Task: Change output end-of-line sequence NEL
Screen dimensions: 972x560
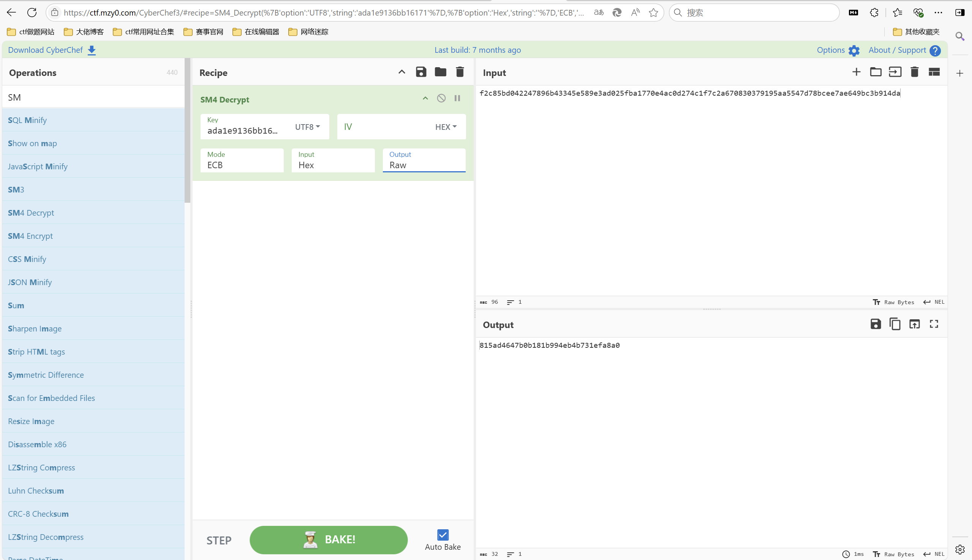Action: pyautogui.click(x=934, y=554)
